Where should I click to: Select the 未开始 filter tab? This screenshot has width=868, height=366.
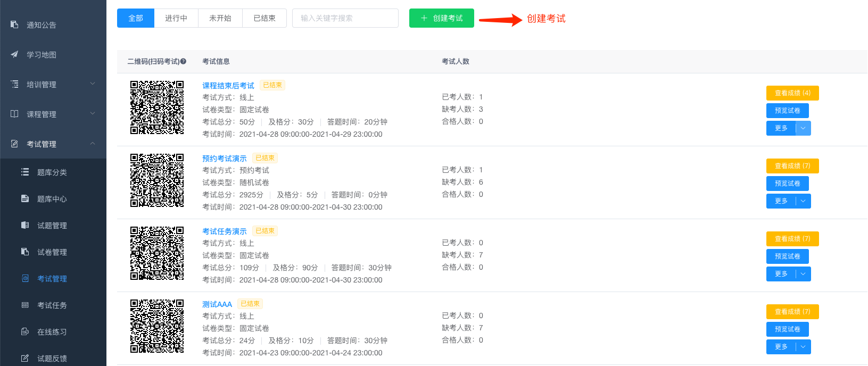click(220, 18)
